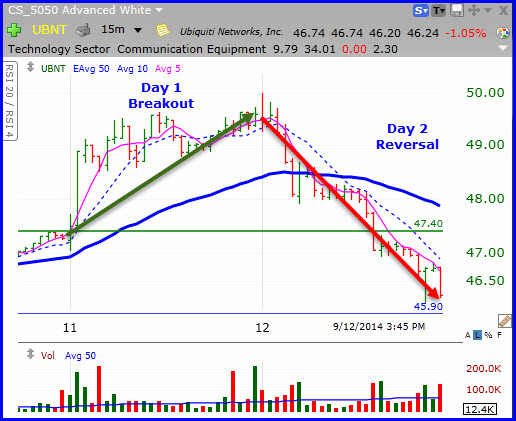Click the 34.01 value in header
Viewport: 516px width, 421px height.
[320, 49]
